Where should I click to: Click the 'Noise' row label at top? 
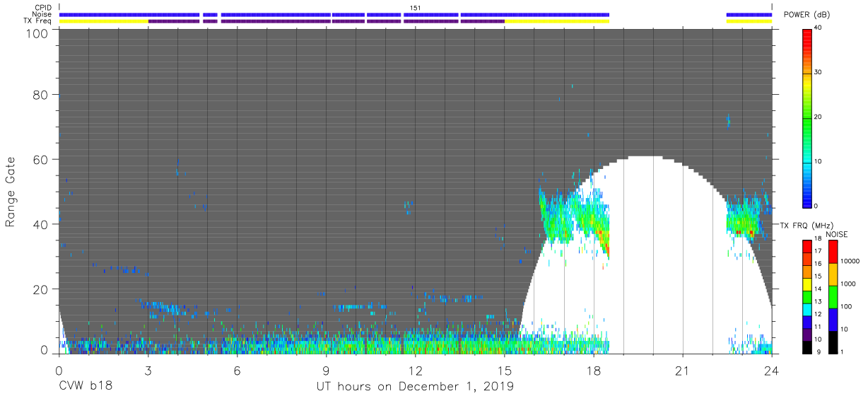pyautogui.click(x=42, y=14)
